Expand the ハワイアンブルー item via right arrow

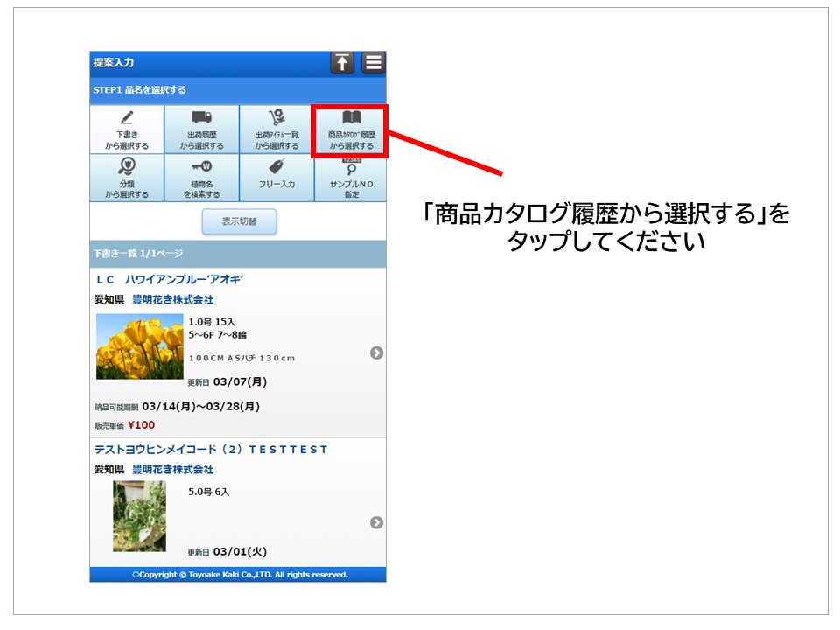click(x=376, y=353)
